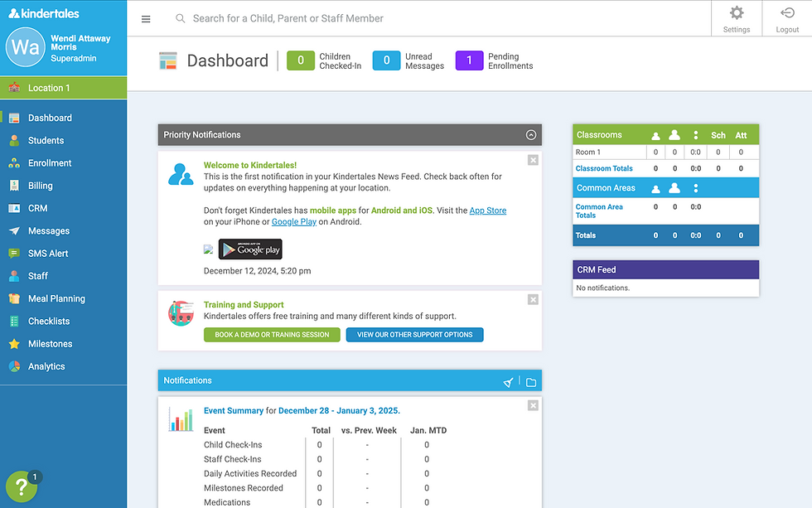Image resolution: width=812 pixels, height=508 pixels.
Task: Click the 'Child Check-Ins' row label
Action: (233, 445)
